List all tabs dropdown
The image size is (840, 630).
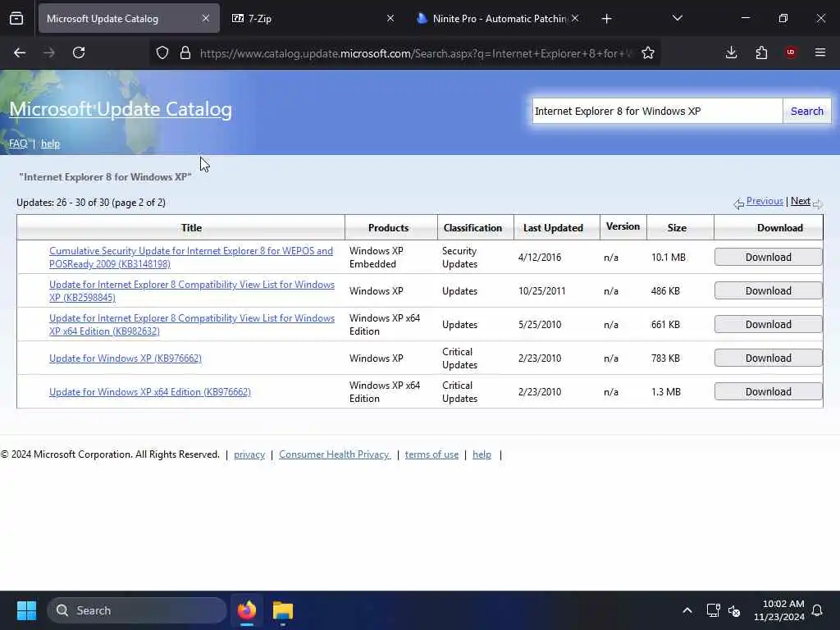(677, 18)
